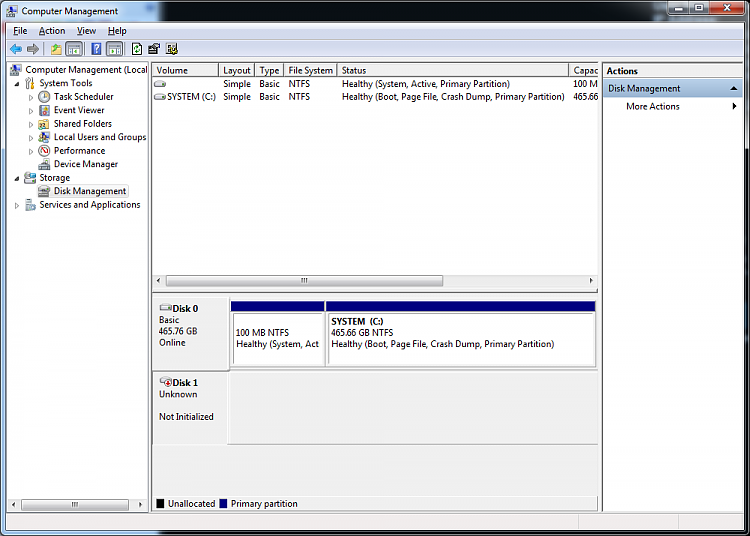Select the Device Manager icon
Image resolution: width=750 pixels, height=536 pixels.
(44, 164)
